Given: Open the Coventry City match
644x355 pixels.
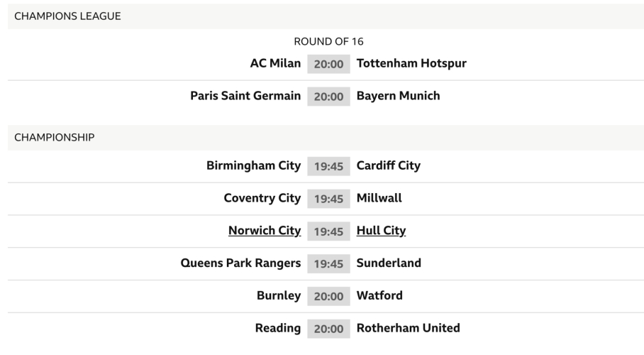Looking at the screenshot, I should pos(262,198).
